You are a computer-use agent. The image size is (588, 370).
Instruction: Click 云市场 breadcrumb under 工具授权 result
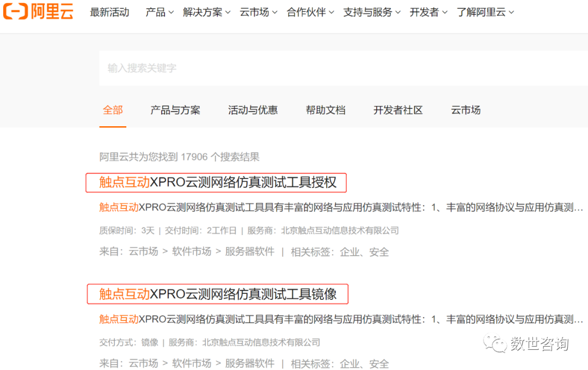pos(143,251)
